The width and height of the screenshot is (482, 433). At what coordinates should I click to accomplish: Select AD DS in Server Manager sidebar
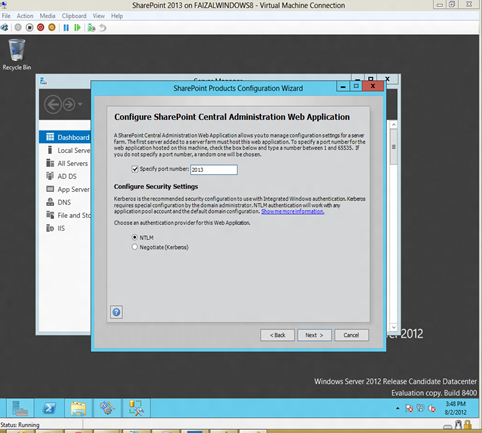click(x=65, y=176)
